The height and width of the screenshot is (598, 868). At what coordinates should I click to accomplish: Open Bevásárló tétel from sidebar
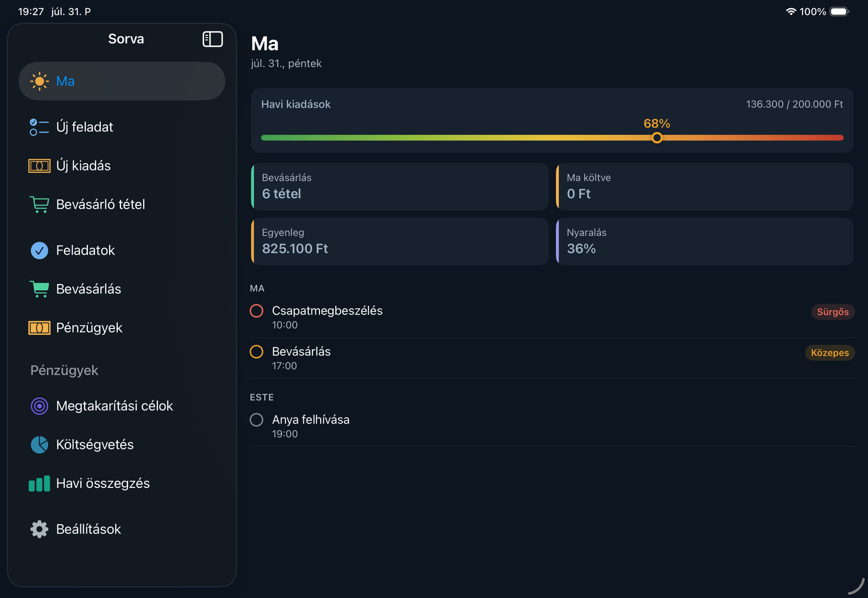122,204
